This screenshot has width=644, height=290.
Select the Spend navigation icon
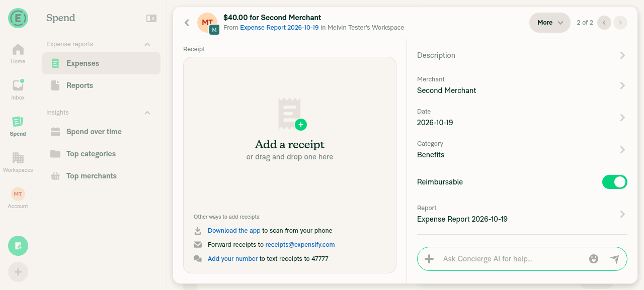pos(18,122)
